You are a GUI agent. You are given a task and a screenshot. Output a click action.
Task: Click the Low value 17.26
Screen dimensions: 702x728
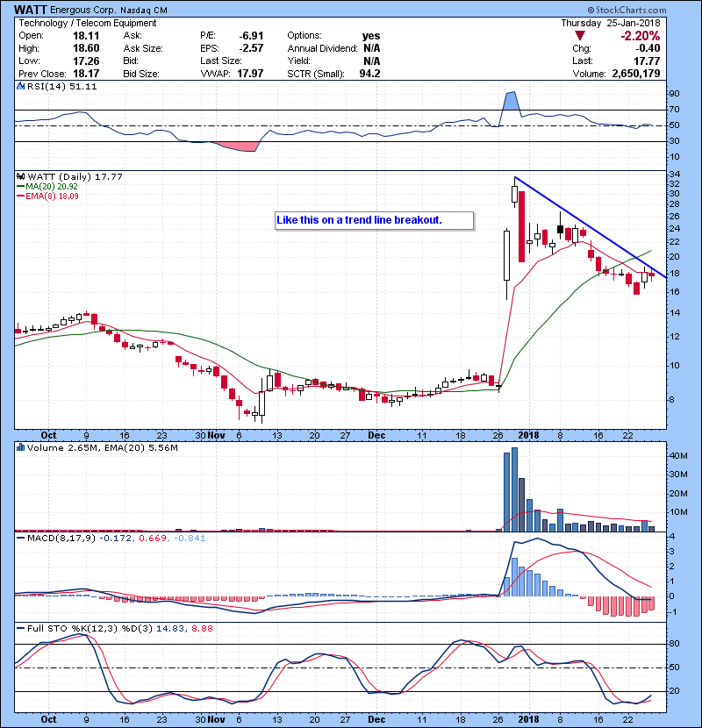(86, 61)
